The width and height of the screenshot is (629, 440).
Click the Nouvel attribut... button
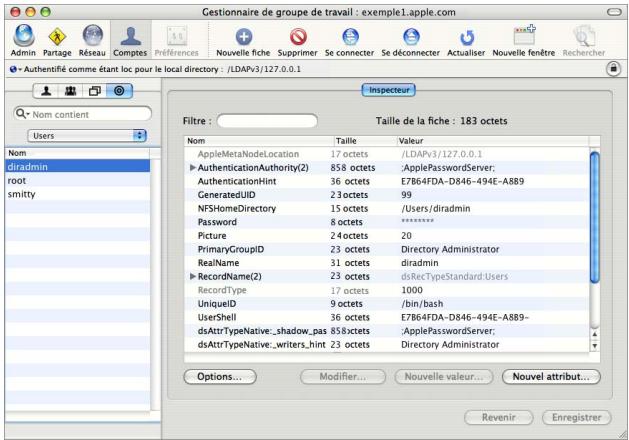[551, 377]
